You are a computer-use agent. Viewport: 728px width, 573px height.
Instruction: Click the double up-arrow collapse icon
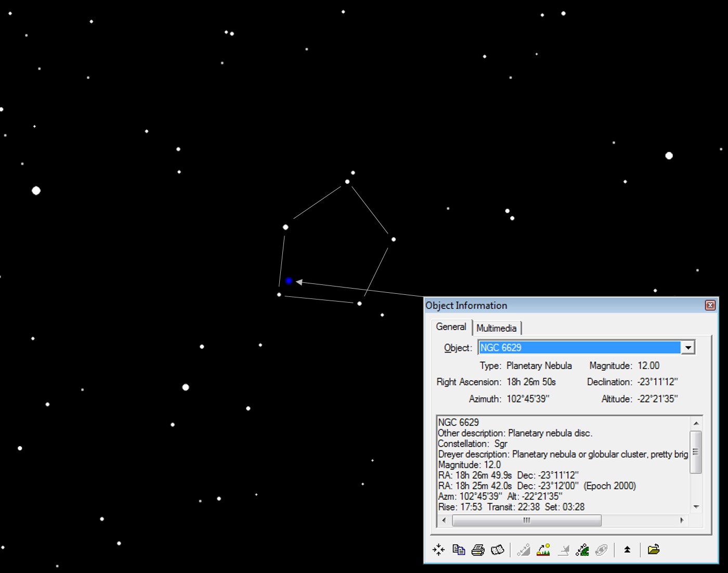tap(627, 550)
